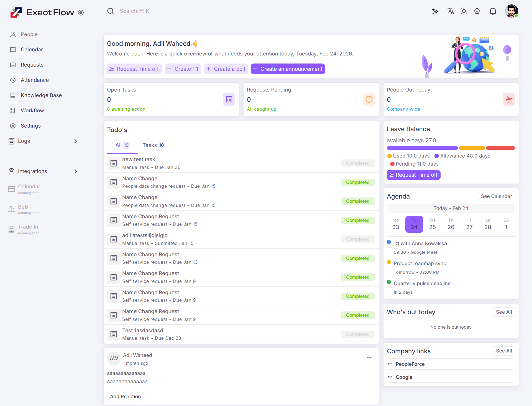Click the People Out Today plane icon

(509, 99)
